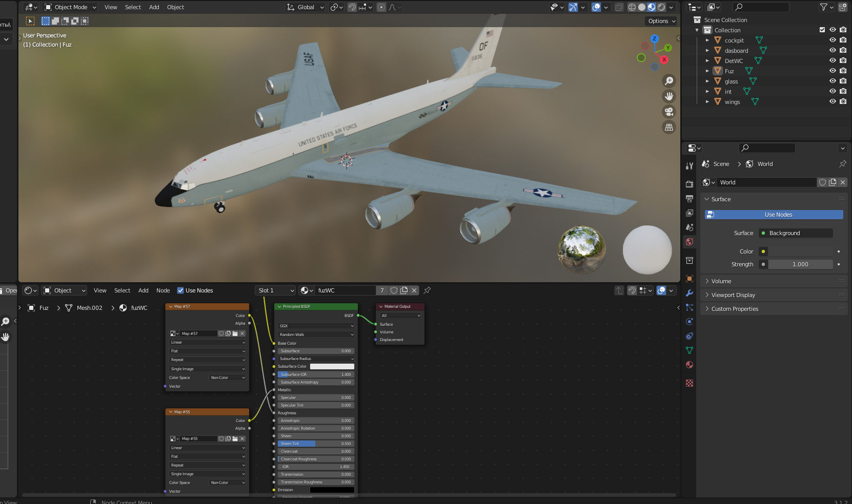Open the Modifiers properties tab
Image resolution: width=852 pixels, height=504 pixels.
click(689, 293)
